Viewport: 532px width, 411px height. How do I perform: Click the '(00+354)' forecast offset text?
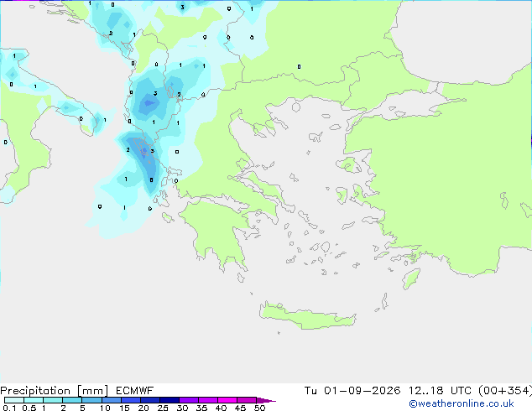coord(505,391)
